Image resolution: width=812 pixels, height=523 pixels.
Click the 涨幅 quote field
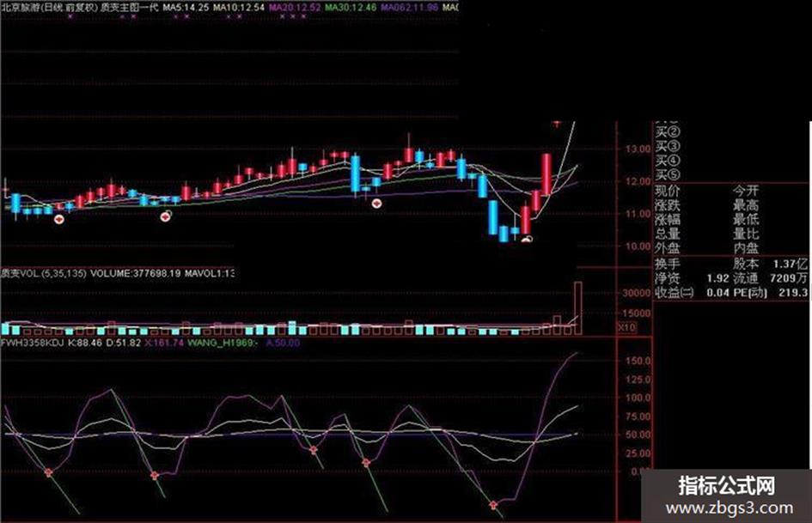668,220
